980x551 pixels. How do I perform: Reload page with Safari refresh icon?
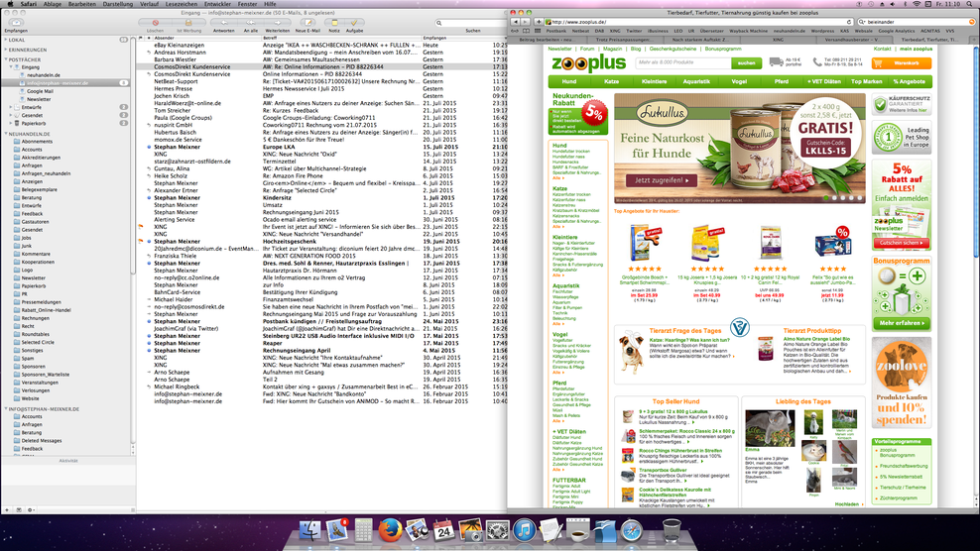tap(849, 22)
